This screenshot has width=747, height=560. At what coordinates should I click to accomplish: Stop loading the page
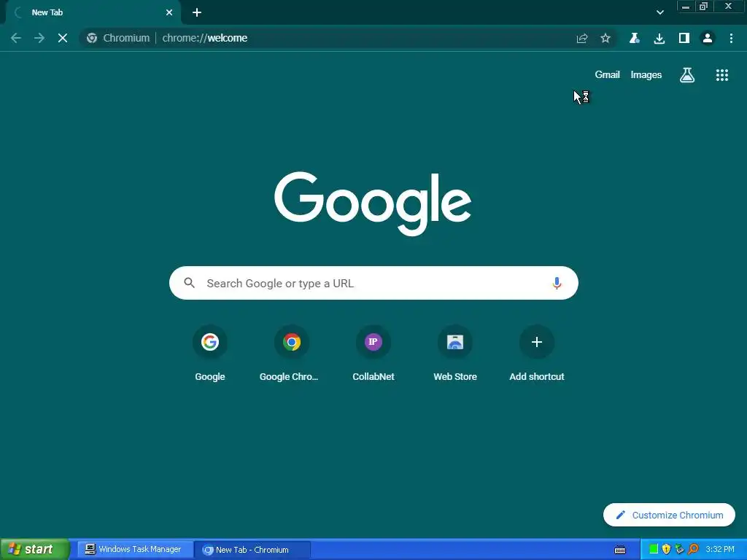63,38
